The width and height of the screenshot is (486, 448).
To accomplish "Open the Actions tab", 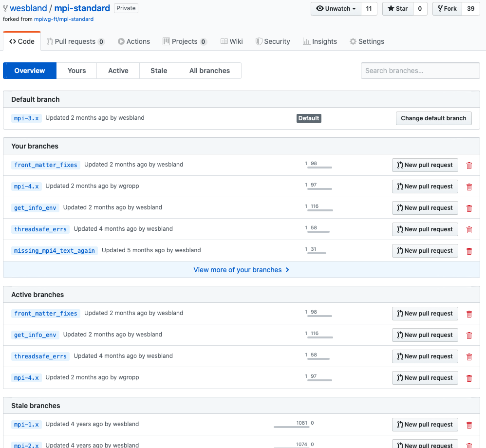I will click(134, 41).
